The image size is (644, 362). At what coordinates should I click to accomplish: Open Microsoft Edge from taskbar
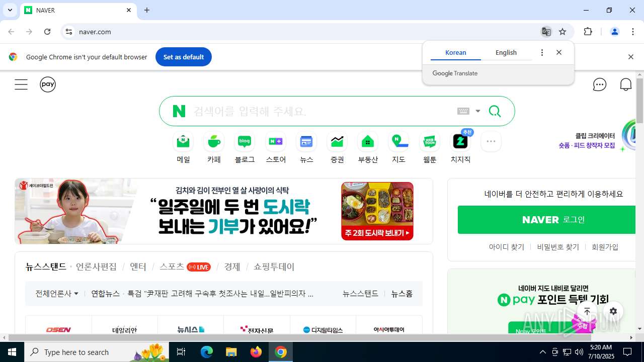pos(207,352)
